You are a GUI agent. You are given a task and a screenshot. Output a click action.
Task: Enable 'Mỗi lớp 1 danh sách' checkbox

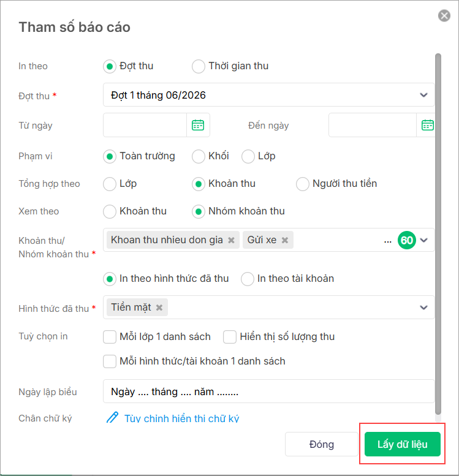110,336
